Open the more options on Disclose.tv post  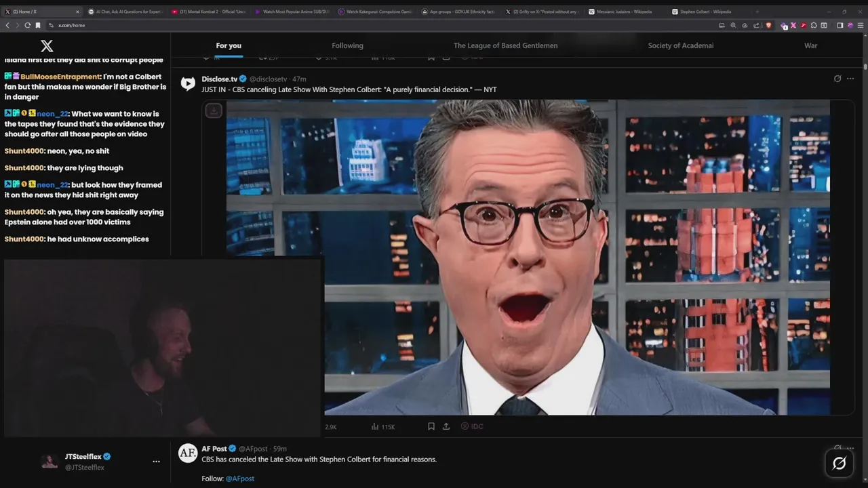coord(850,79)
